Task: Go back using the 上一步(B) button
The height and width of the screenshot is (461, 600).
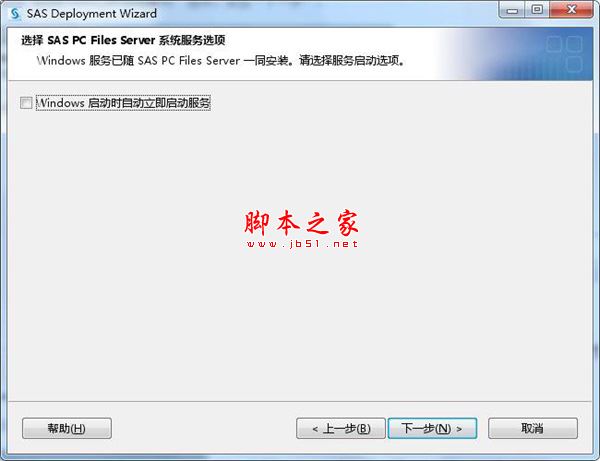Action: 341,428
